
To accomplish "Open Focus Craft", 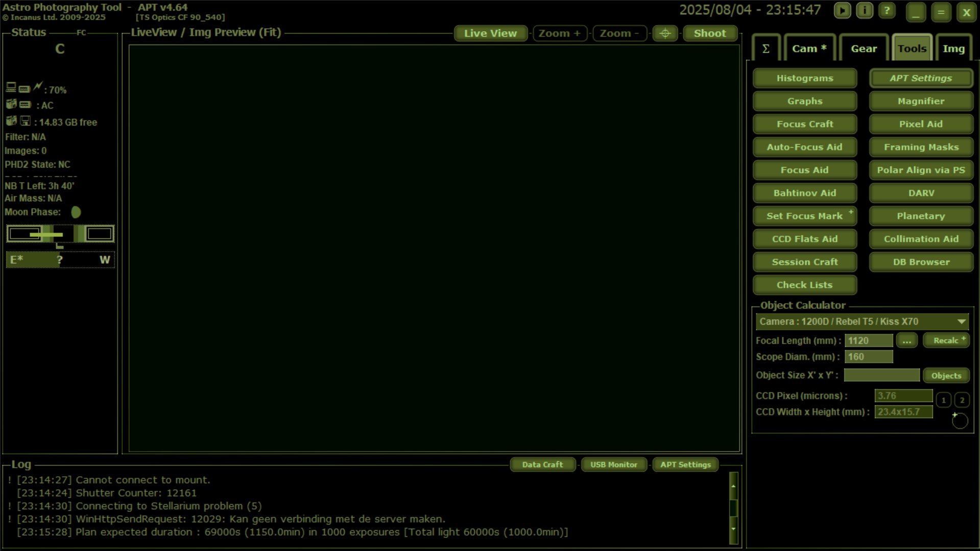I will [x=805, y=124].
